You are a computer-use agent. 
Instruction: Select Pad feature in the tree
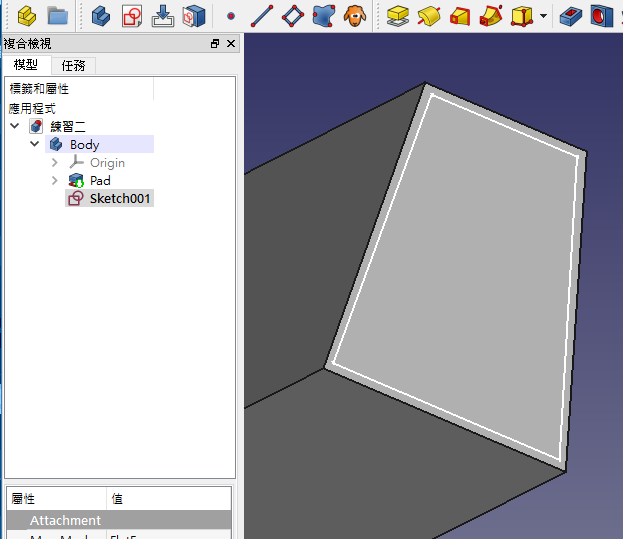pyautogui.click(x=100, y=180)
